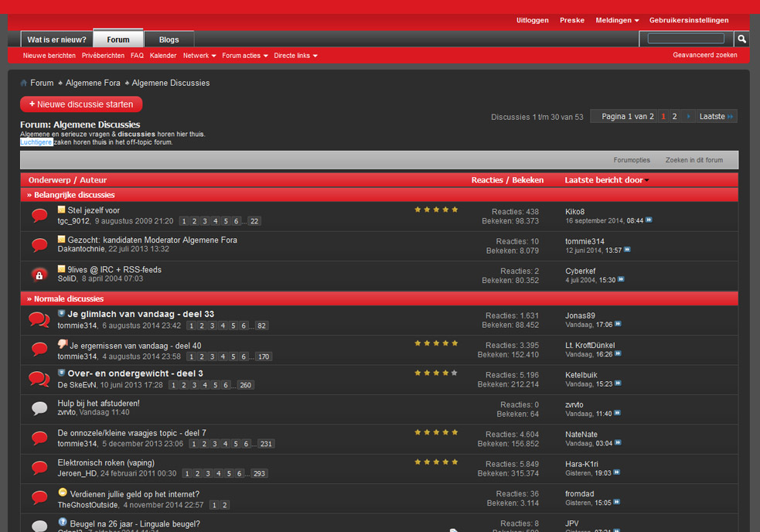Click thumbs-down icon before Je ergernissen thread
This screenshot has height=532, width=760.
coord(63,345)
